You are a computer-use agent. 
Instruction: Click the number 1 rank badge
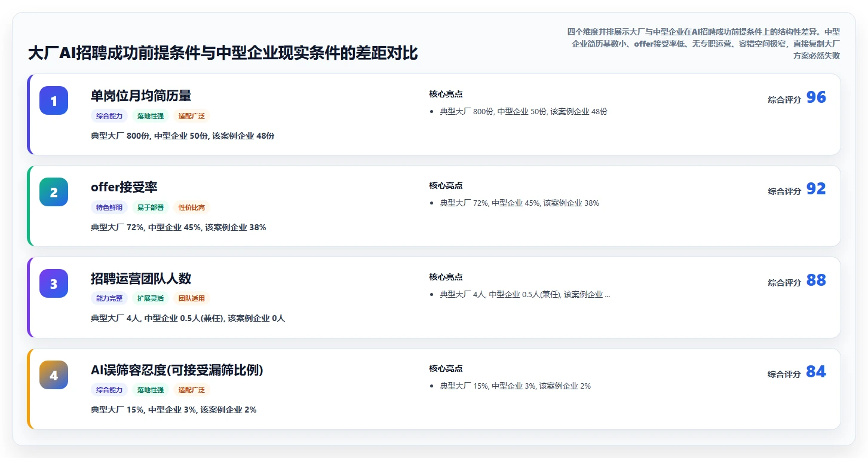tap(54, 100)
